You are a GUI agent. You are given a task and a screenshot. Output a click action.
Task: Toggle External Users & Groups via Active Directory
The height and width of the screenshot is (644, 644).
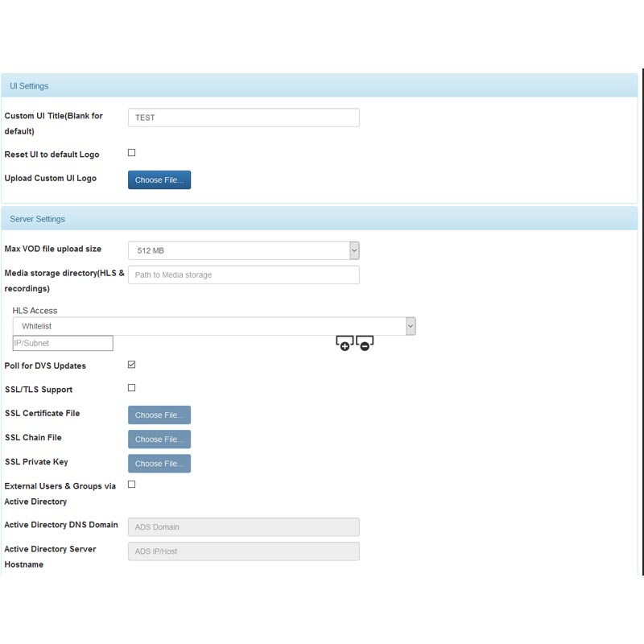pos(132,485)
